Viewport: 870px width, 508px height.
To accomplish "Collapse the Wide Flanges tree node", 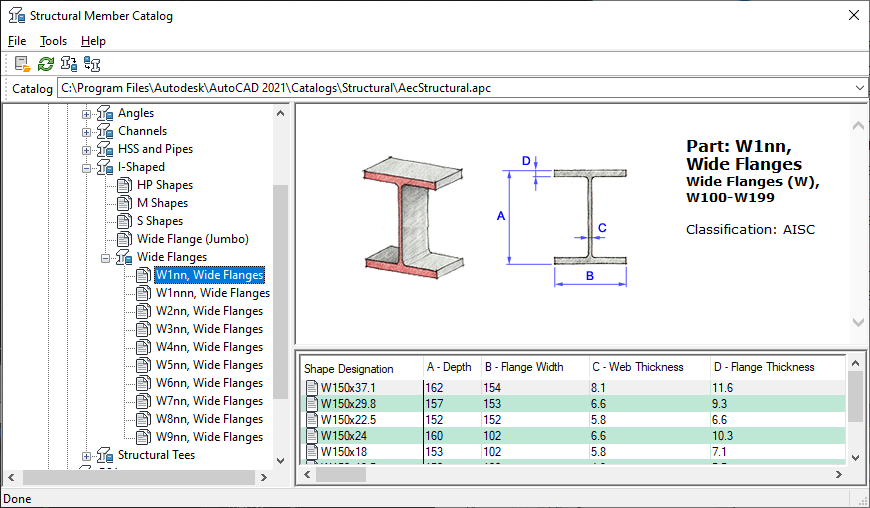I will (105, 258).
